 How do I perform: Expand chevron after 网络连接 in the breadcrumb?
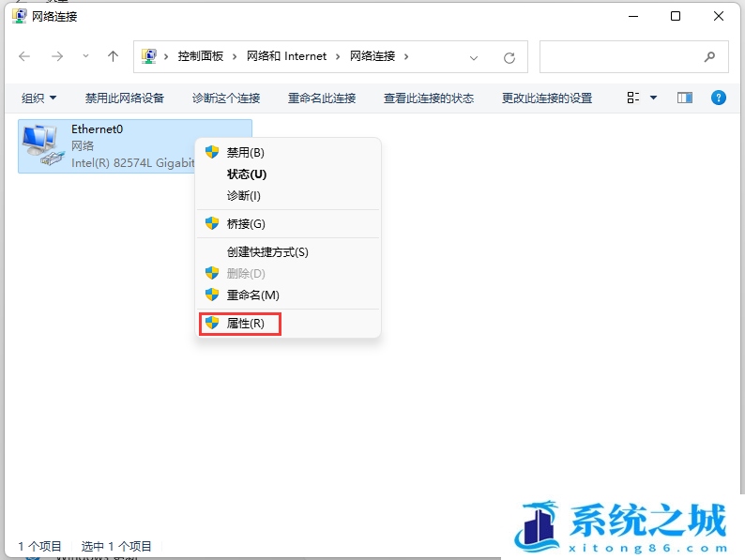[406, 56]
